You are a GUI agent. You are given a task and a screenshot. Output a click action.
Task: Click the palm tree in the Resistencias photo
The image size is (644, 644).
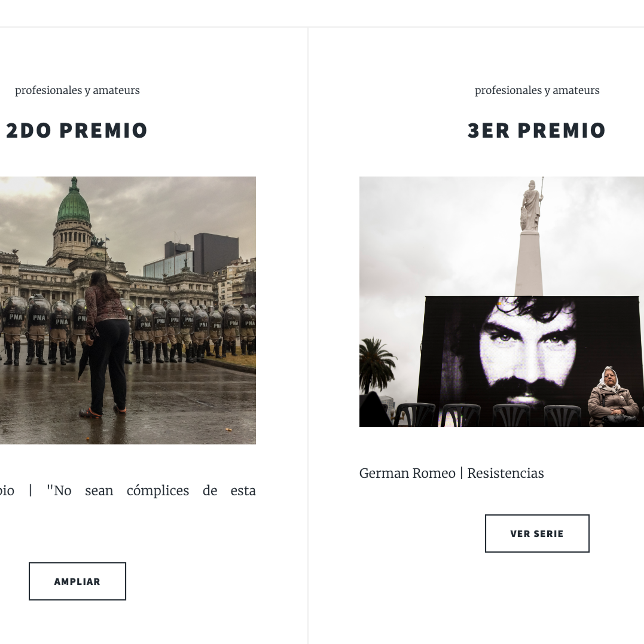point(376,365)
